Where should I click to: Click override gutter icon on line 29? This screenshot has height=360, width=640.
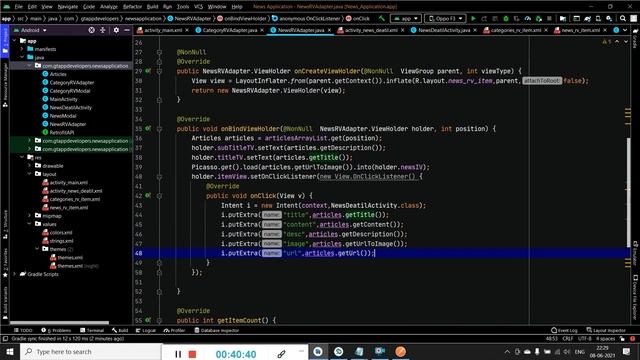coord(148,71)
